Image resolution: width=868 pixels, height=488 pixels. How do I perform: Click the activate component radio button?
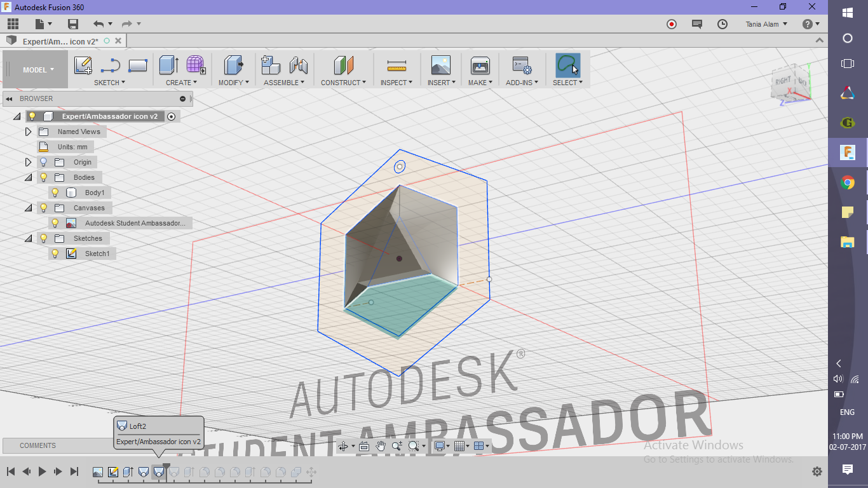171,116
